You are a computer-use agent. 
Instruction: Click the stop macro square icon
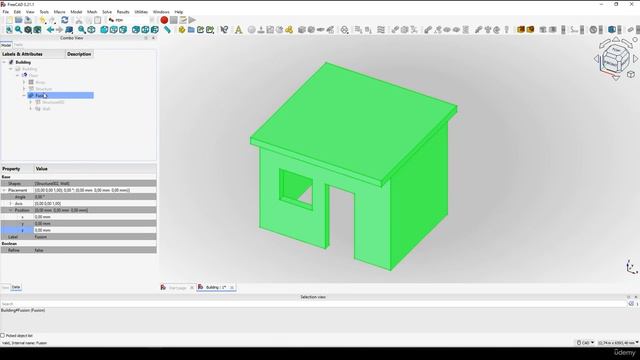173,20
